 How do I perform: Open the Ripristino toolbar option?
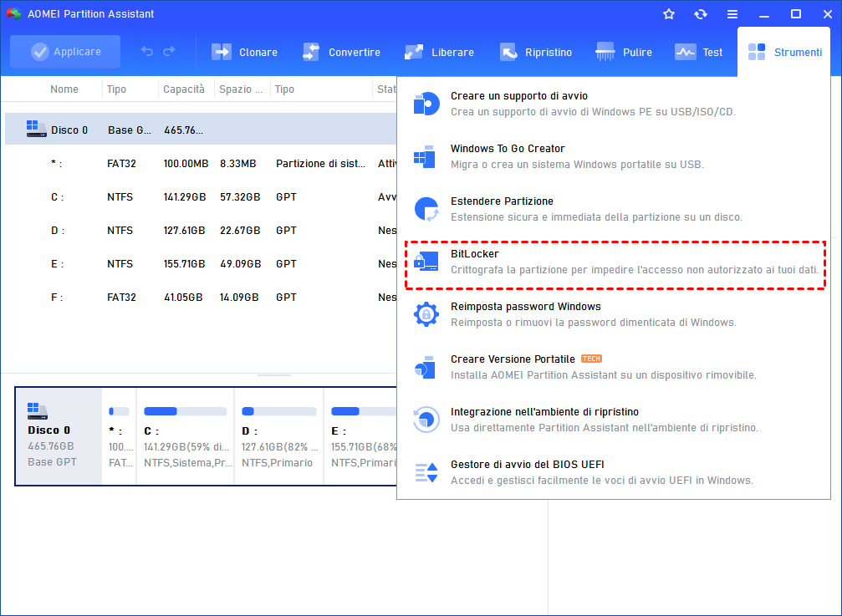535,52
